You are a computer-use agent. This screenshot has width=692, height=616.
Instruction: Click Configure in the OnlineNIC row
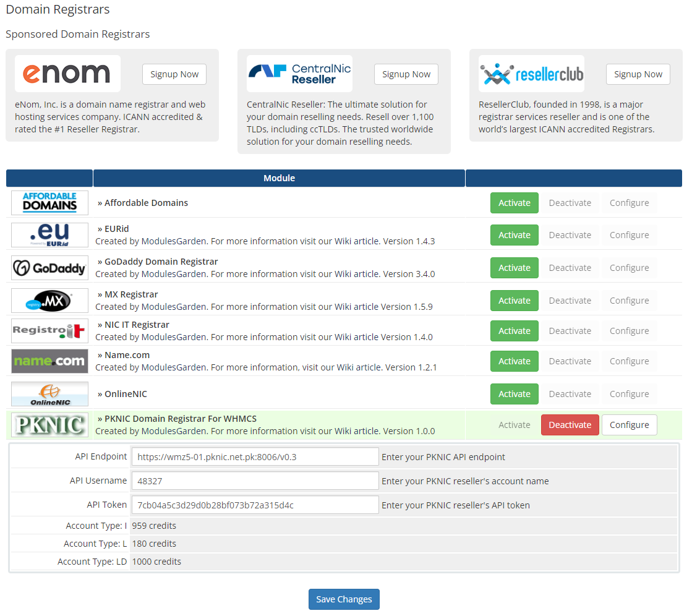click(630, 394)
